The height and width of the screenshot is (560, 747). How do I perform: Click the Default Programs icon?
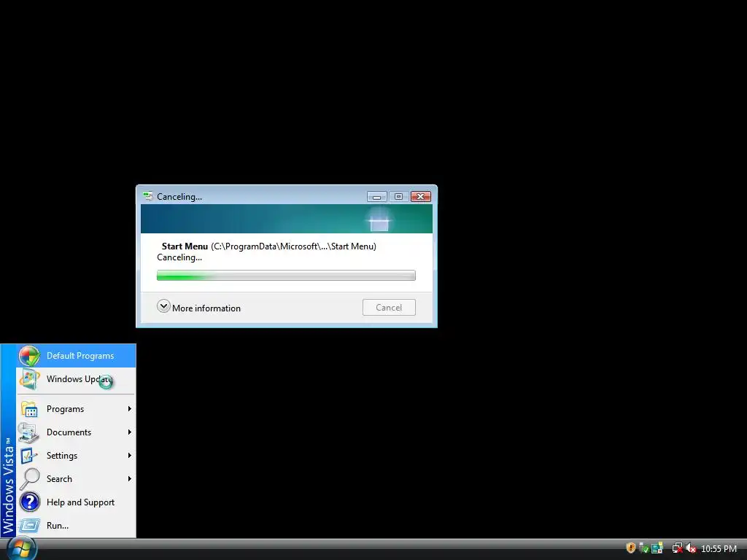[x=29, y=356]
